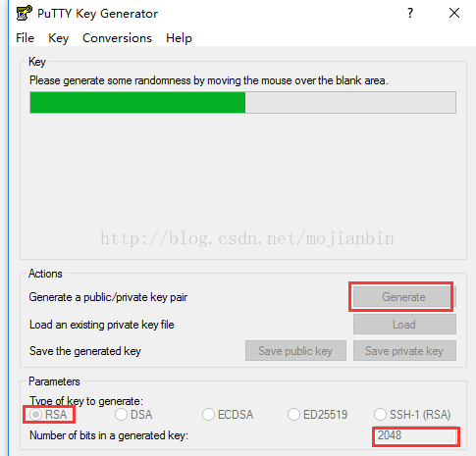Viewport: 476px width, 456px height.
Task: Select the SSH-1 (RSA) key type
Action: coord(412,414)
